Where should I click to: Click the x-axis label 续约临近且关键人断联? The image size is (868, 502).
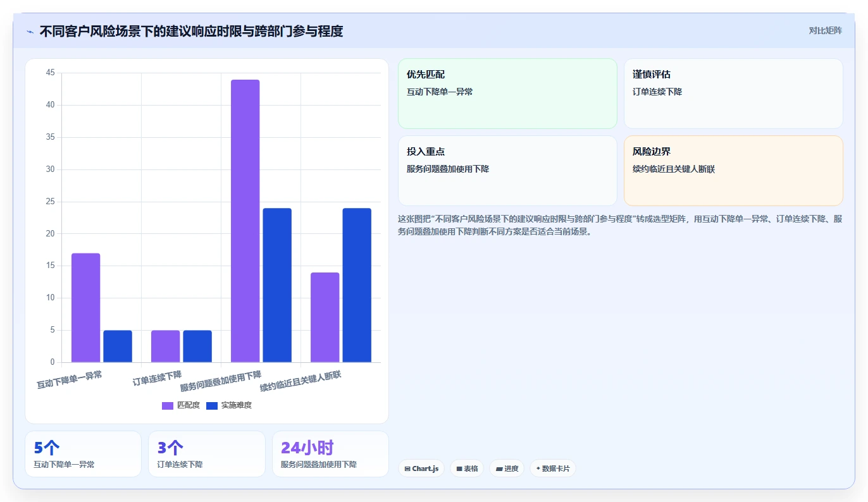[300, 381]
